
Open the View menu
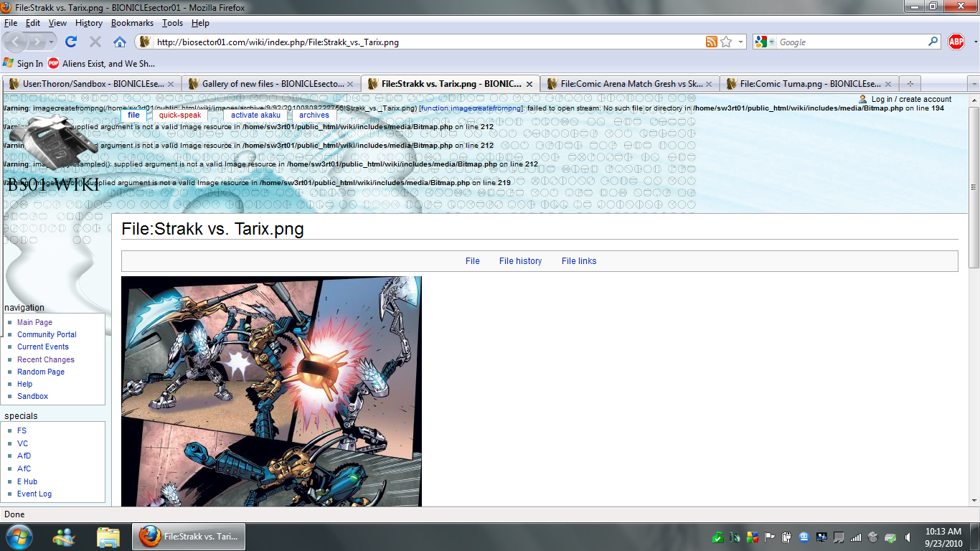[x=57, y=23]
